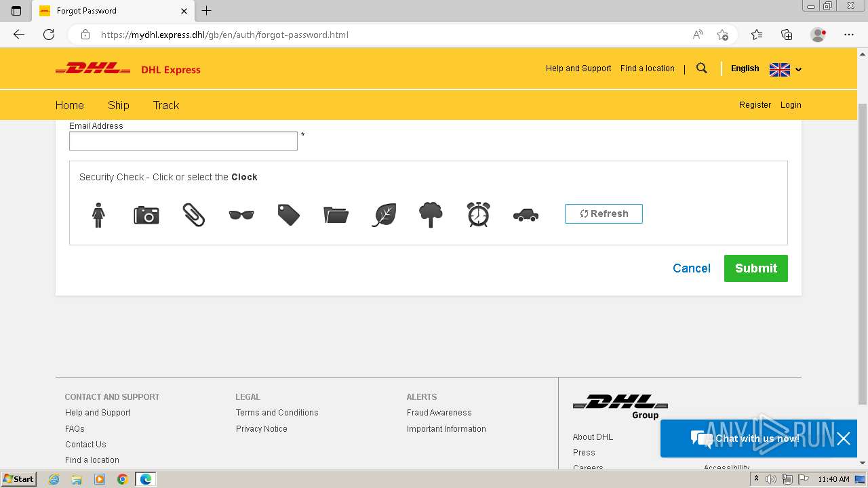Click the Edge taskbar icon

pyautogui.click(x=146, y=479)
